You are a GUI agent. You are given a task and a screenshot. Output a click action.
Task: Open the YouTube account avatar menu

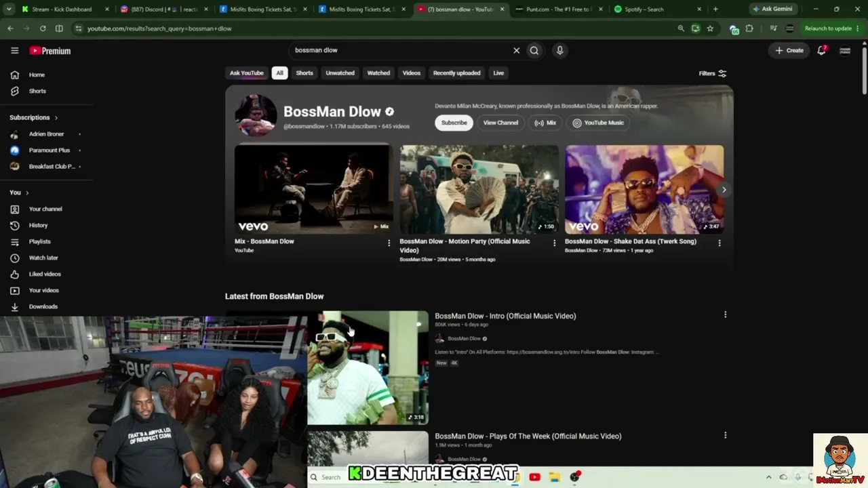point(845,50)
